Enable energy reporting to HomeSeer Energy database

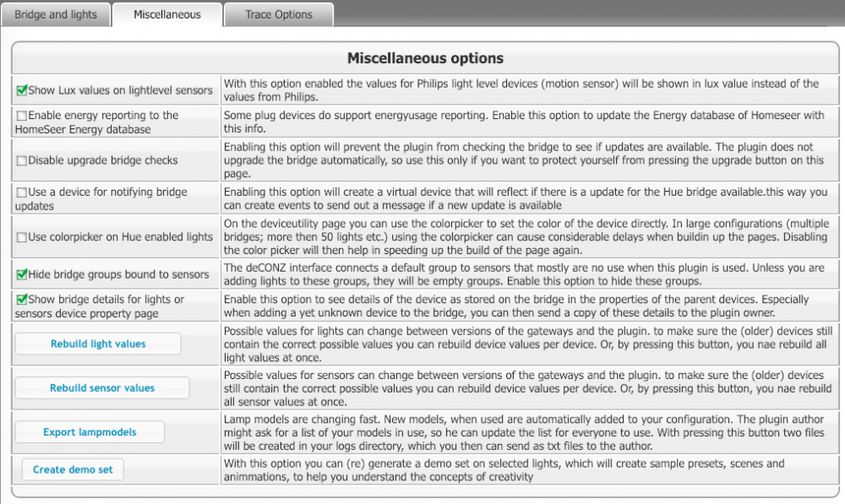[21, 116]
